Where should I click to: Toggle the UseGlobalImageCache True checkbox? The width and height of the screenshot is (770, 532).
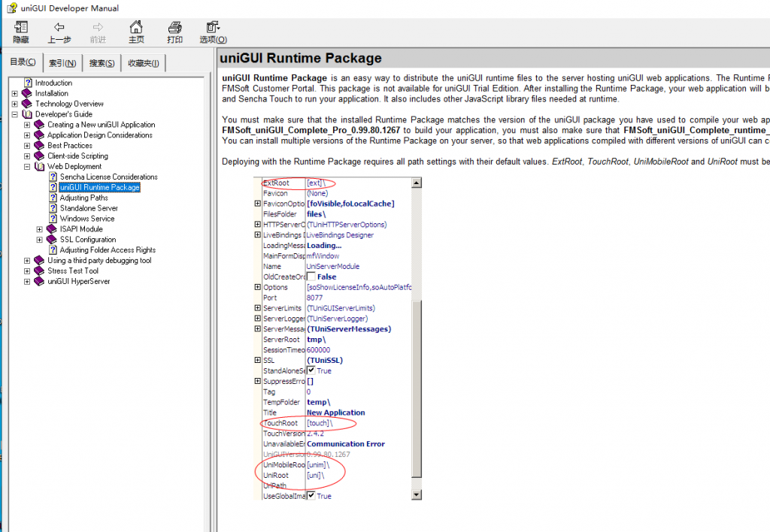[x=311, y=496]
